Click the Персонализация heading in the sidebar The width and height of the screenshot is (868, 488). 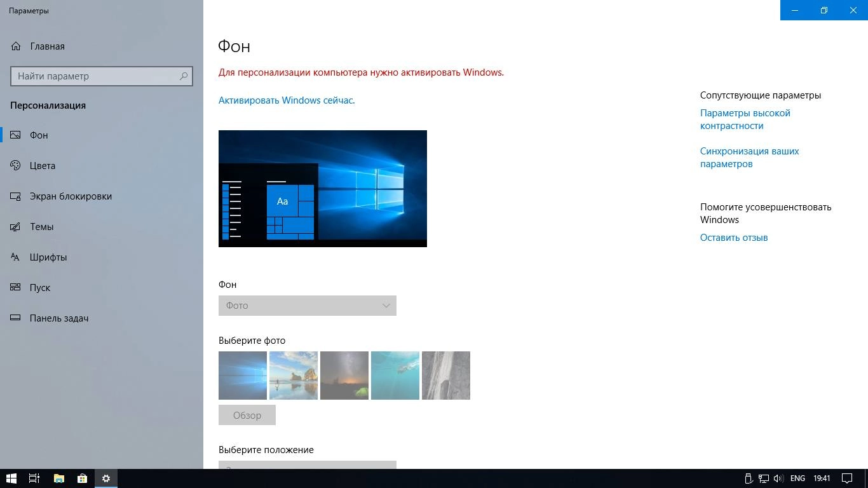point(48,105)
